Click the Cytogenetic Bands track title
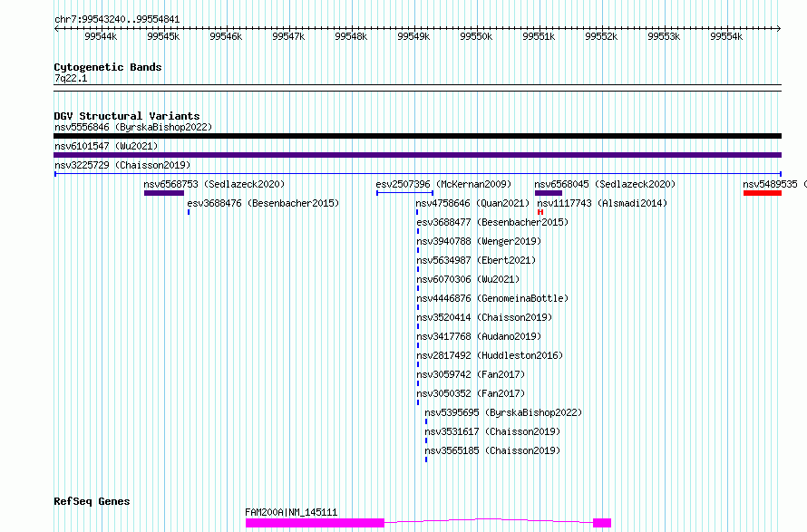 108,67
